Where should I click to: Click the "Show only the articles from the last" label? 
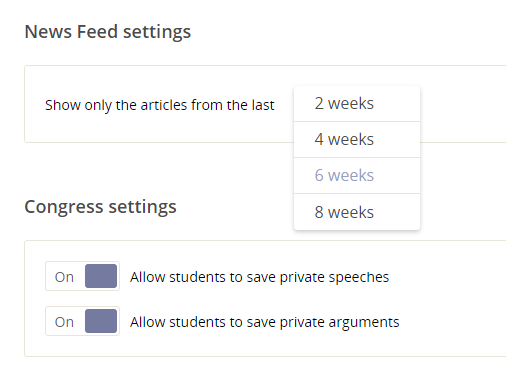[160, 105]
